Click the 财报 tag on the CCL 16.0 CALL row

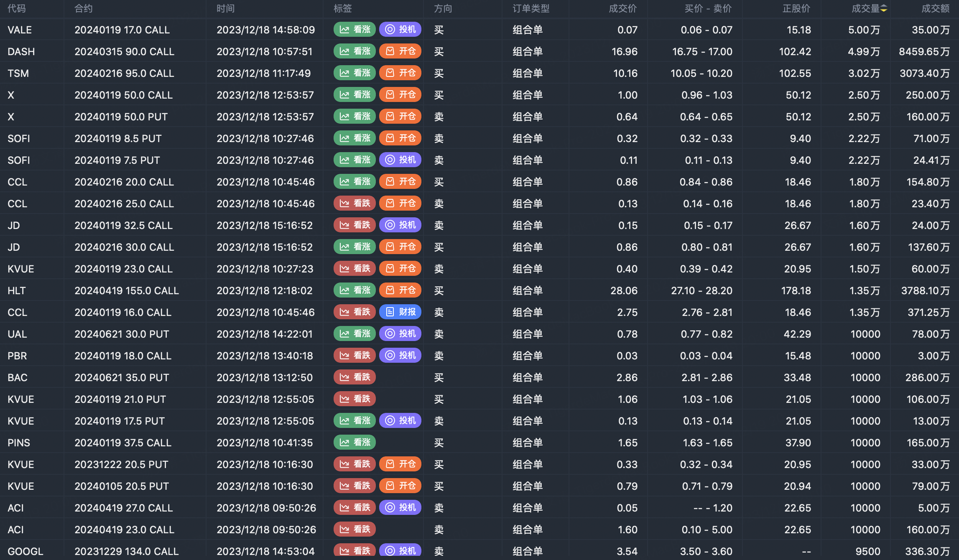click(400, 312)
